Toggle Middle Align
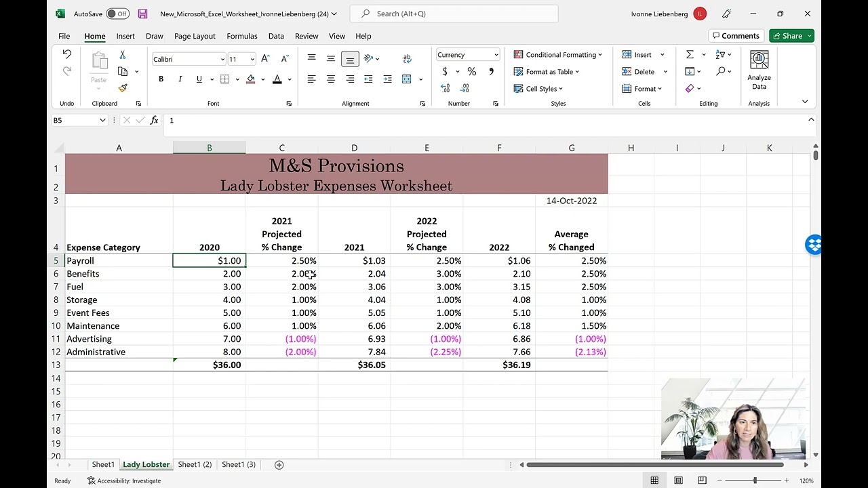Screen dimensions: 868x488 click(331, 59)
